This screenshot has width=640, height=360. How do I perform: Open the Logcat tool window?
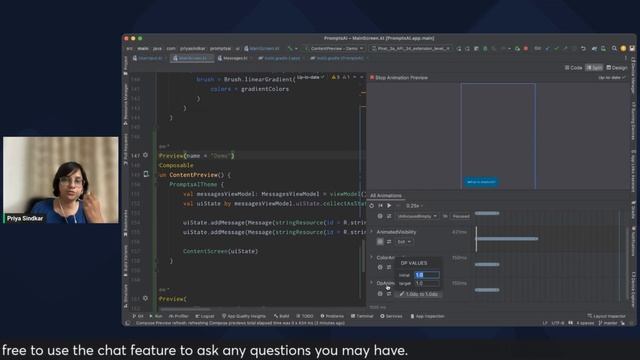(204, 316)
